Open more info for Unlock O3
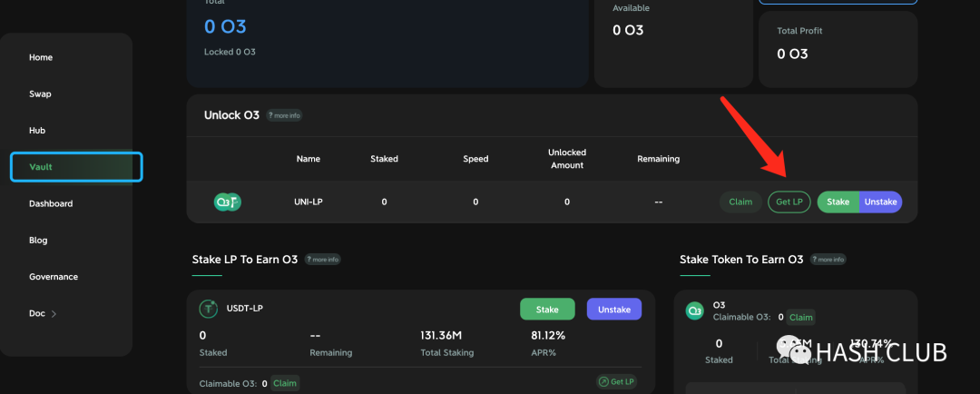 coord(284,115)
